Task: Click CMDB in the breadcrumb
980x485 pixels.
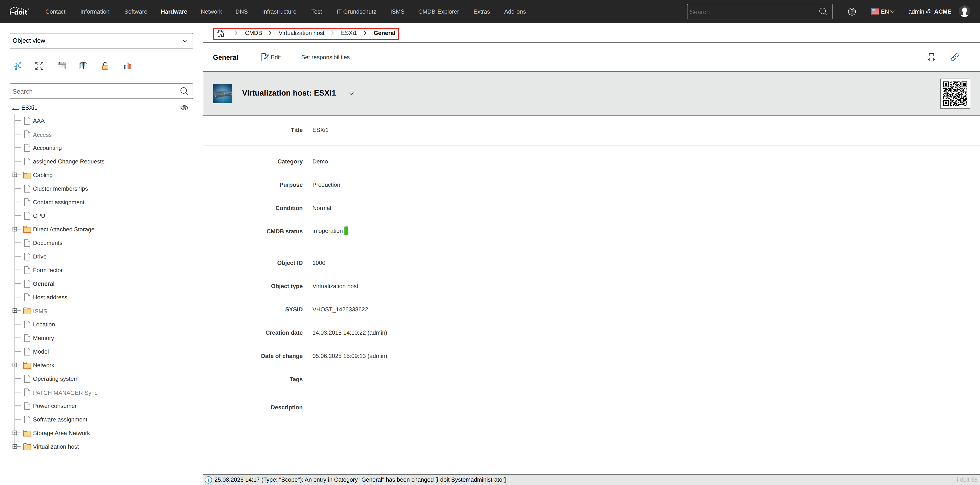Action: 253,33
